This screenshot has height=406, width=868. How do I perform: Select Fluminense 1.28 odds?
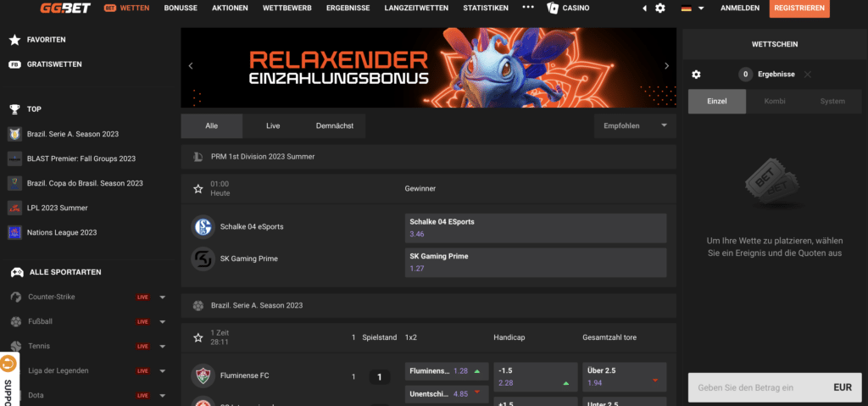(x=446, y=371)
